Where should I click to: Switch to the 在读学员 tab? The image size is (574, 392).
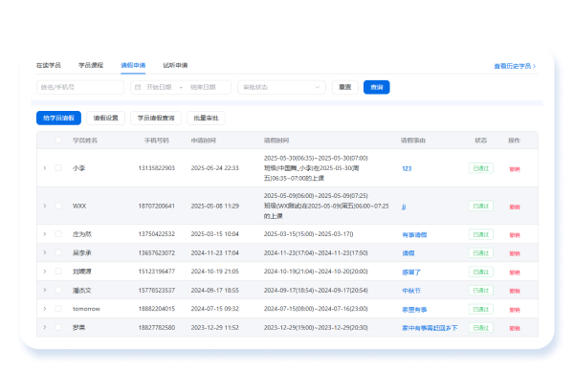pos(48,65)
